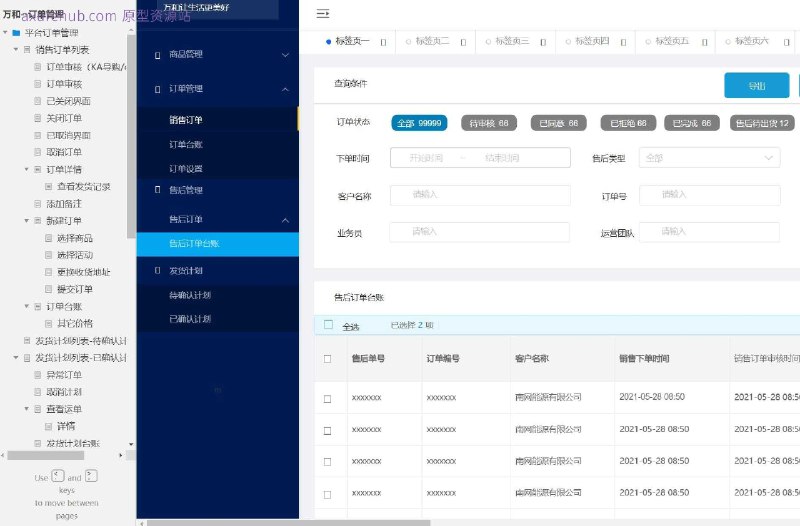Toggle the table header row checkbox
The height and width of the screenshot is (526, 800).
coord(328,359)
